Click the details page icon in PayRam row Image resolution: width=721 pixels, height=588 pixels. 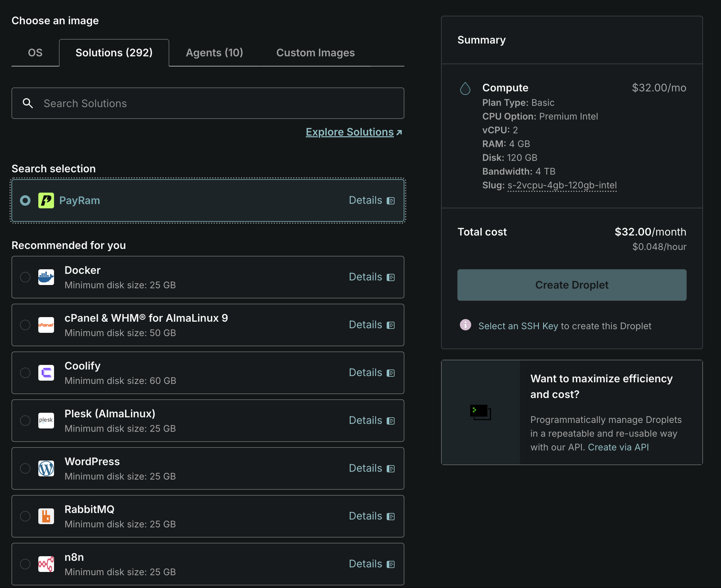(391, 201)
